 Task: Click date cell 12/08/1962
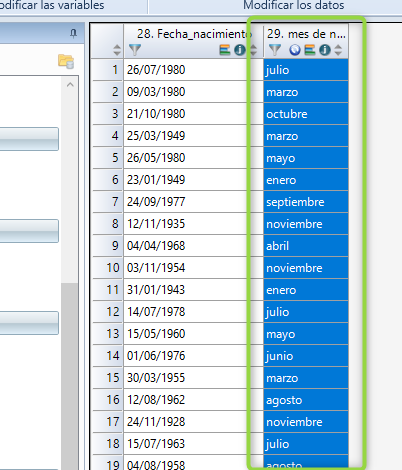pyautogui.click(x=193, y=400)
